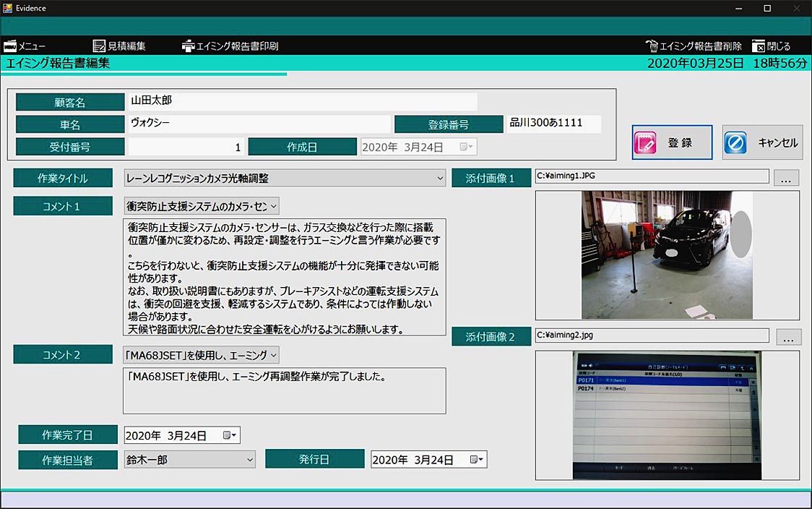The width and height of the screenshot is (812, 509).
Task: Click the car photo attachment preview
Action: point(667,254)
